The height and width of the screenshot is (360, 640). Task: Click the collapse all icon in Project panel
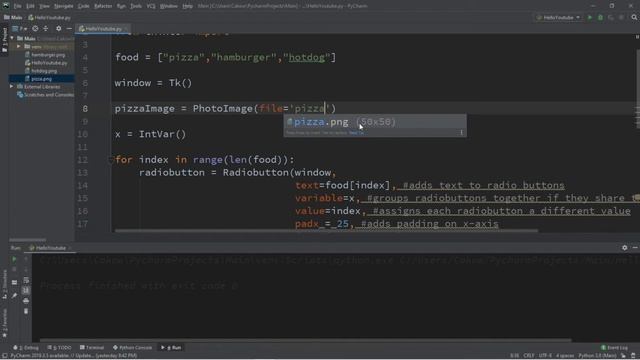point(46,29)
